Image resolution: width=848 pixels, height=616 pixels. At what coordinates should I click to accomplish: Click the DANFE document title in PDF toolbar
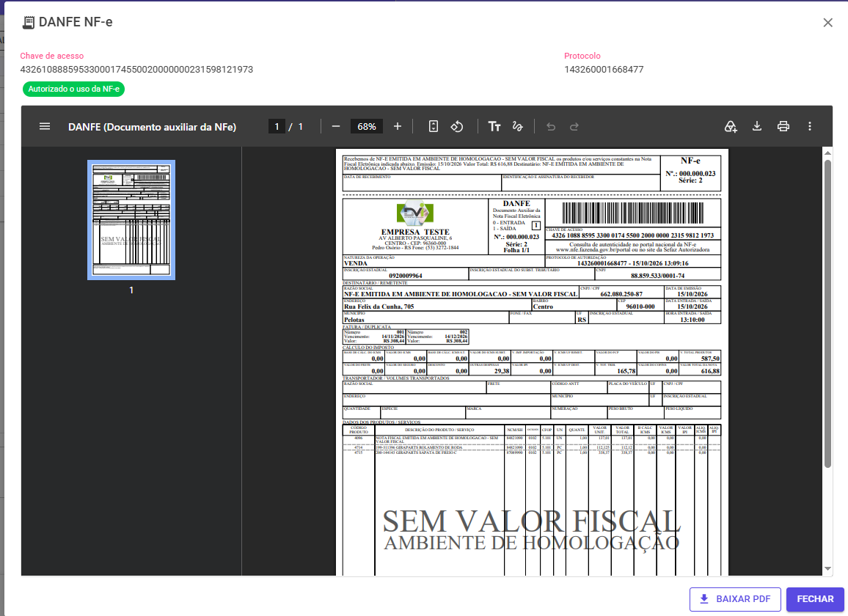152,127
